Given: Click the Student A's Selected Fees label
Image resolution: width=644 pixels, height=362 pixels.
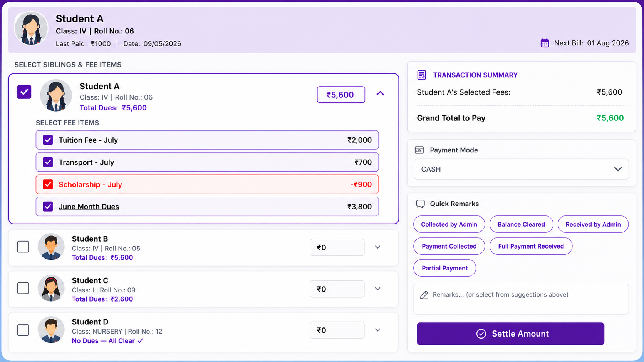Looking at the screenshot, I should (x=463, y=92).
